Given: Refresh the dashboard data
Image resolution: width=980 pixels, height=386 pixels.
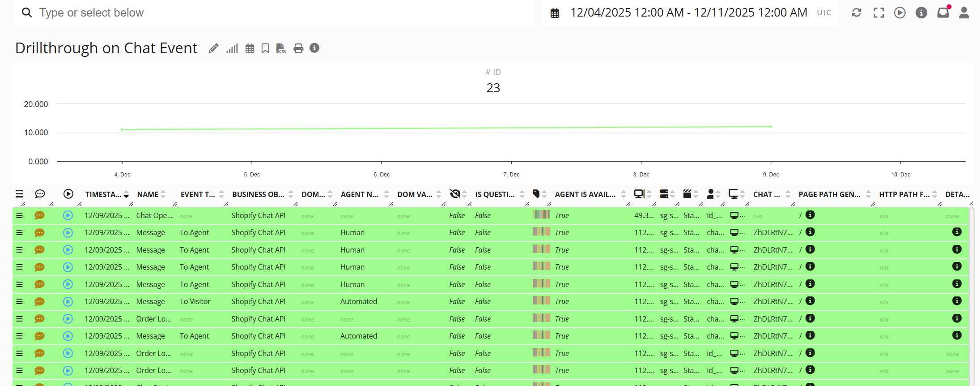Looking at the screenshot, I should pyautogui.click(x=856, y=13).
